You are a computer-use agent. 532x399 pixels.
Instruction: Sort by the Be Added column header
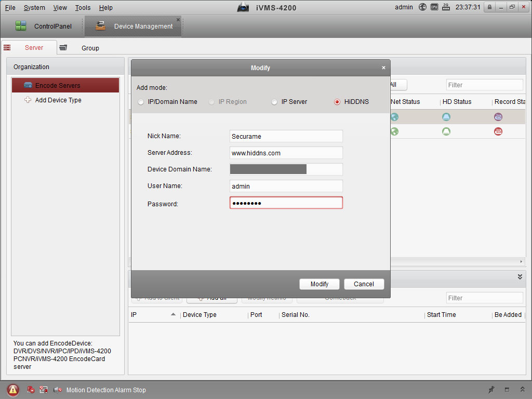click(x=508, y=315)
